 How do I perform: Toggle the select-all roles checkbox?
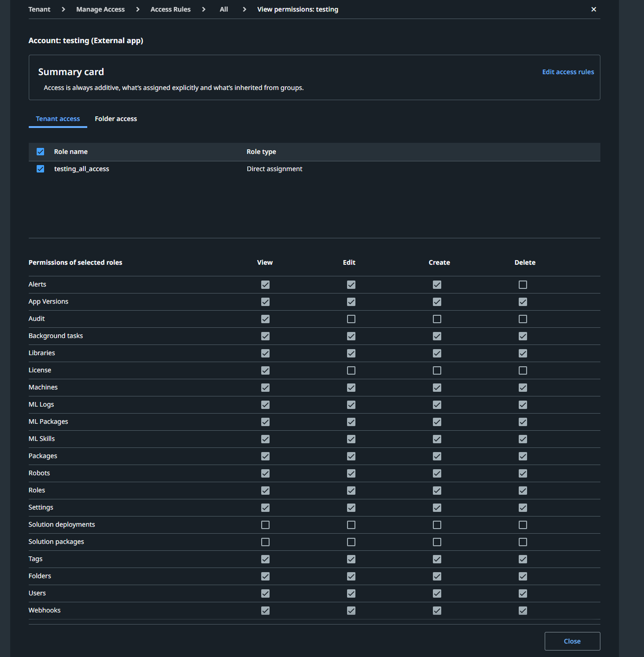(40, 152)
